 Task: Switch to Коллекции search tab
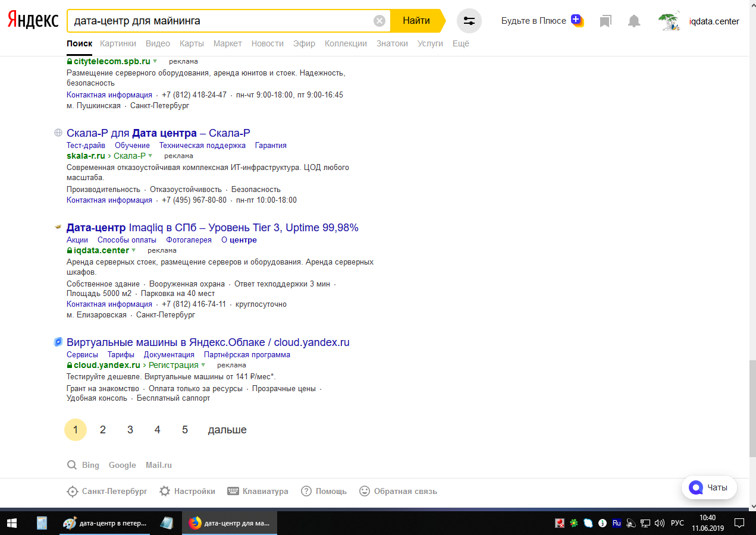(346, 43)
